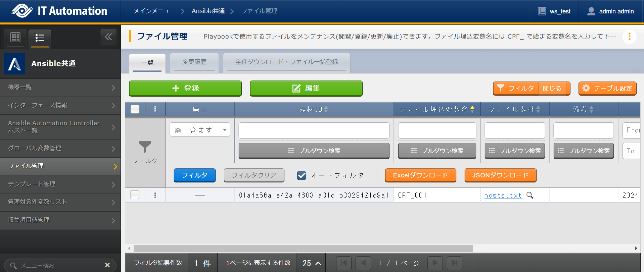Open 全件ダウンロード・ファイル一括登録 tab

(x=286, y=62)
